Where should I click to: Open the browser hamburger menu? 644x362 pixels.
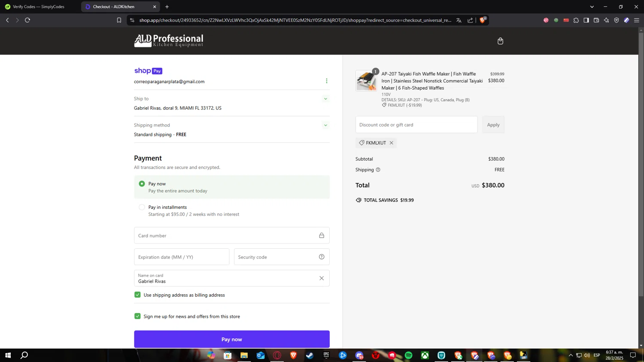click(x=637, y=20)
